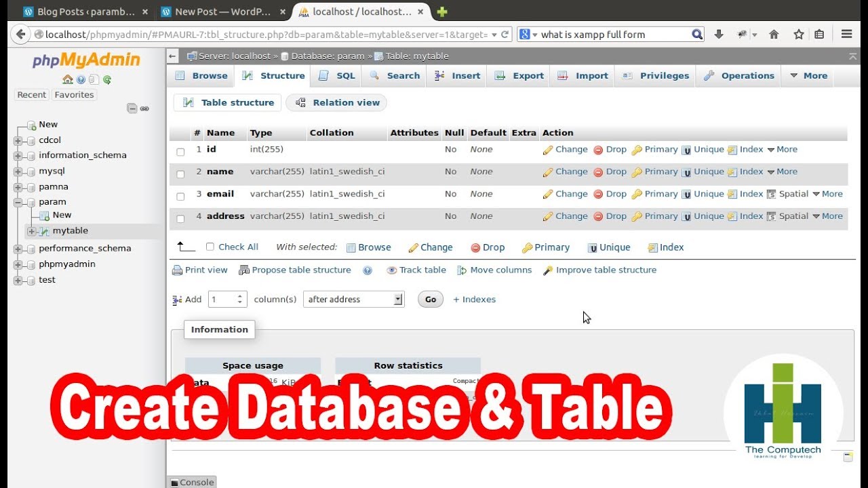Expand the information_schema database node
This screenshot has height=488, width=868.
point(18,156)
